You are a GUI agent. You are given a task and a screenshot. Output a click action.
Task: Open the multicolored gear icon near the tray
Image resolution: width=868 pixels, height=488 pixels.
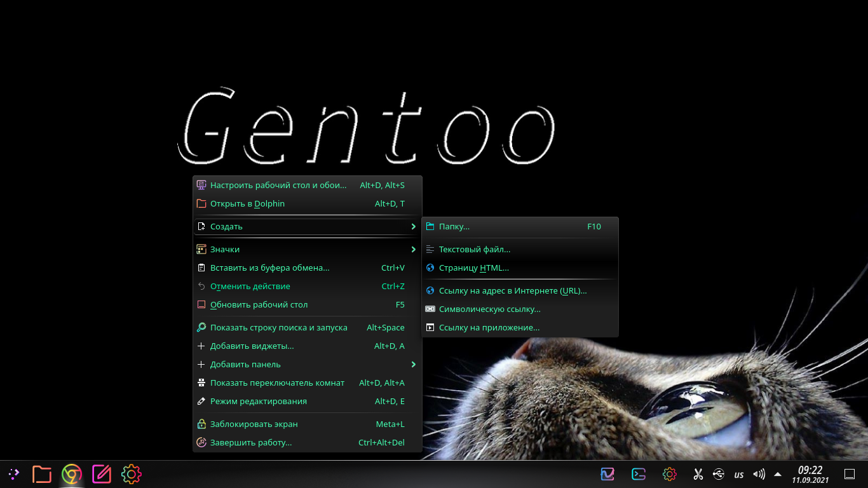pos(669,474)
